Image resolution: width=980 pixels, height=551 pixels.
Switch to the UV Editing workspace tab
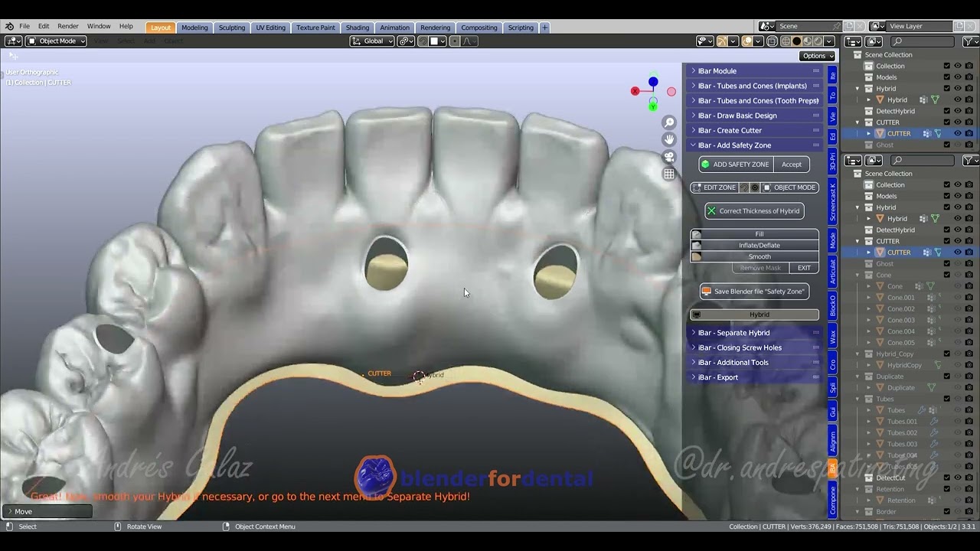[x=270, y=28]
